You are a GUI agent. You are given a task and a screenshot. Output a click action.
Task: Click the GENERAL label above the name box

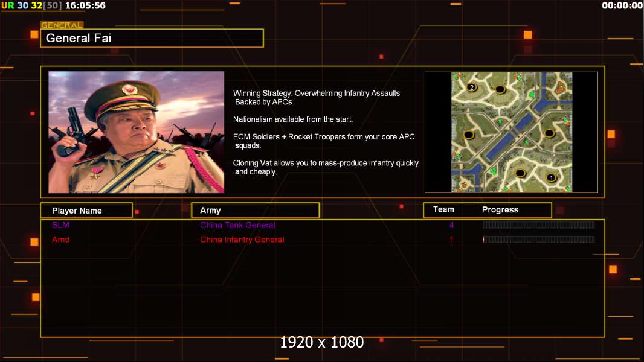click(62, 25)
